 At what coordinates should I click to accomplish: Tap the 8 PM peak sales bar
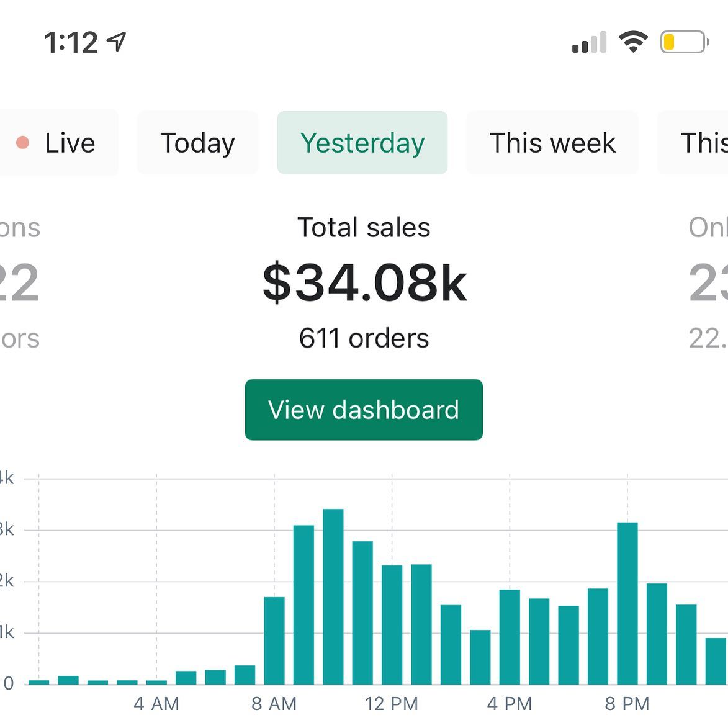coord(627,603)
